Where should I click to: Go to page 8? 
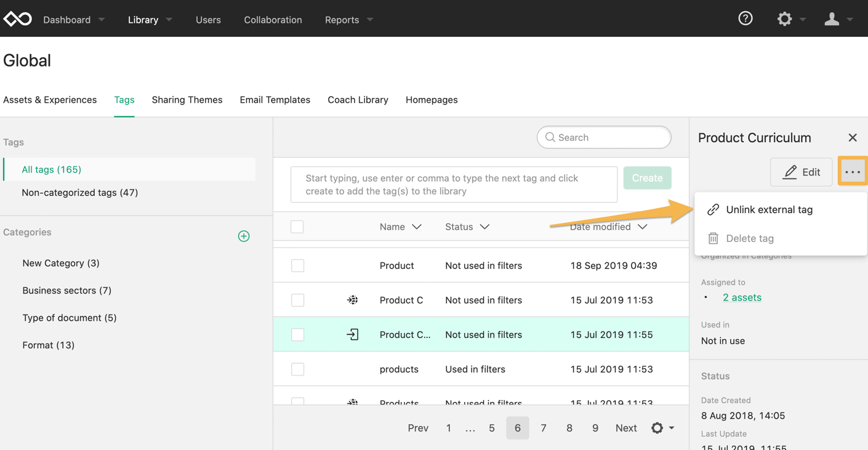[x=569, y=428]
